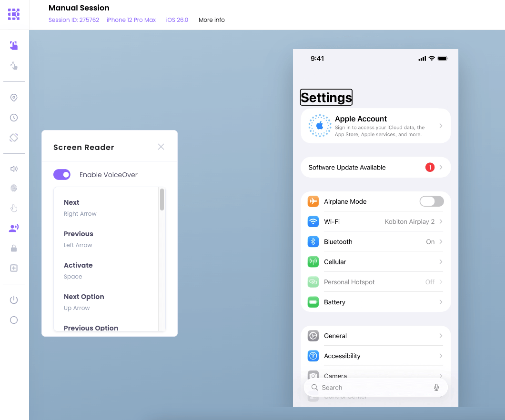
Task: Open the GPS location simulation tool
Action: coord(14,97)
